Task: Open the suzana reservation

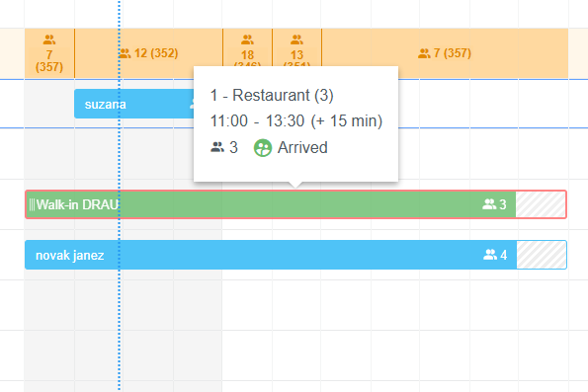Action: (133, 104)
